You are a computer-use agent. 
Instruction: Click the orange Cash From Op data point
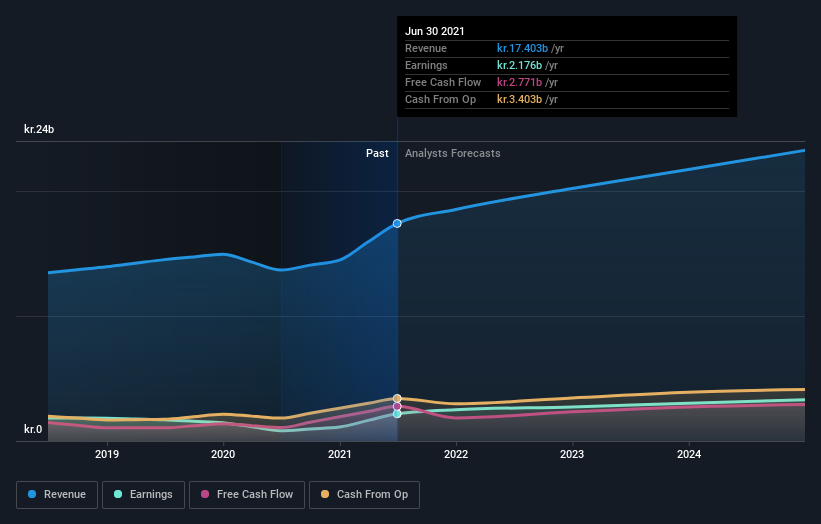(x=397, y=398)
